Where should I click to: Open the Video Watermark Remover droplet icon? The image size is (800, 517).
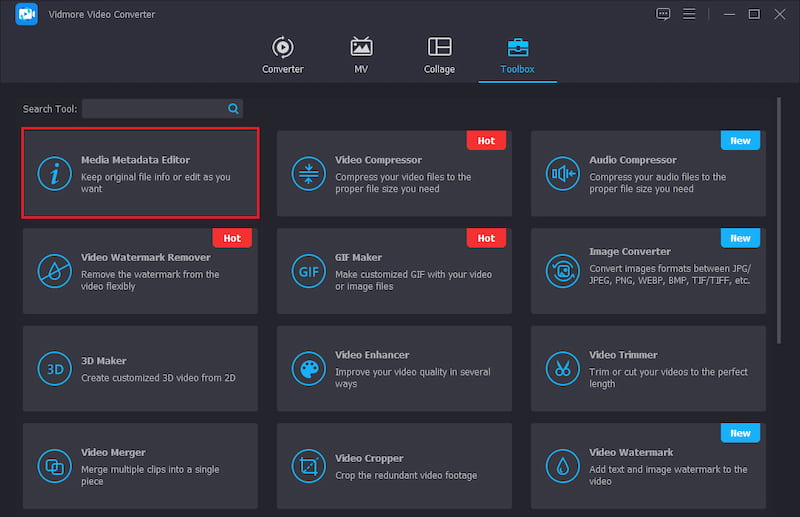54,270
